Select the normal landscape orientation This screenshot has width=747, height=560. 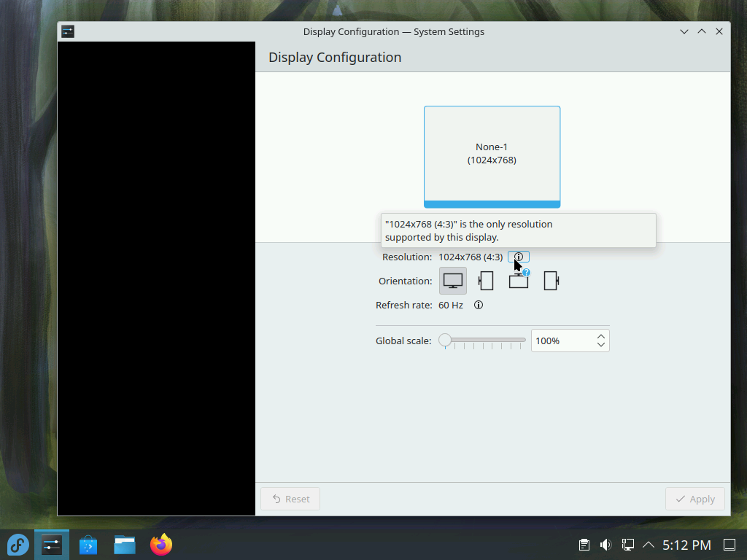coord(452,281)
